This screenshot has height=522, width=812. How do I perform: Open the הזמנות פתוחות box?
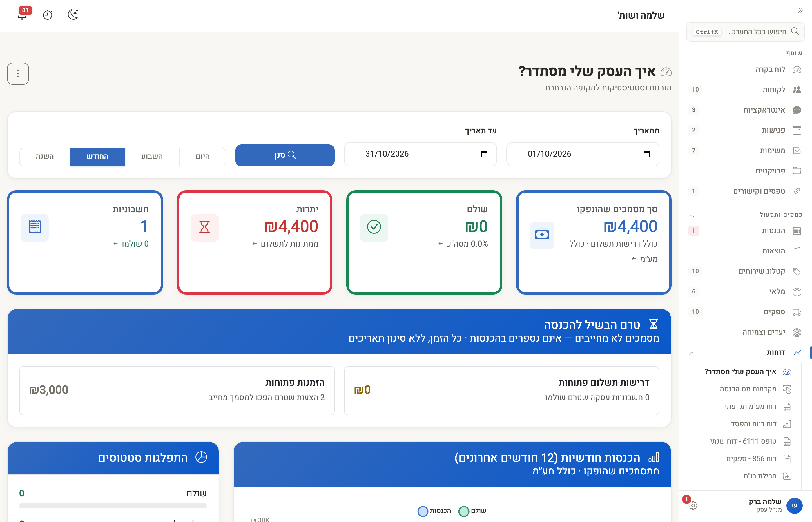point(177,390)
